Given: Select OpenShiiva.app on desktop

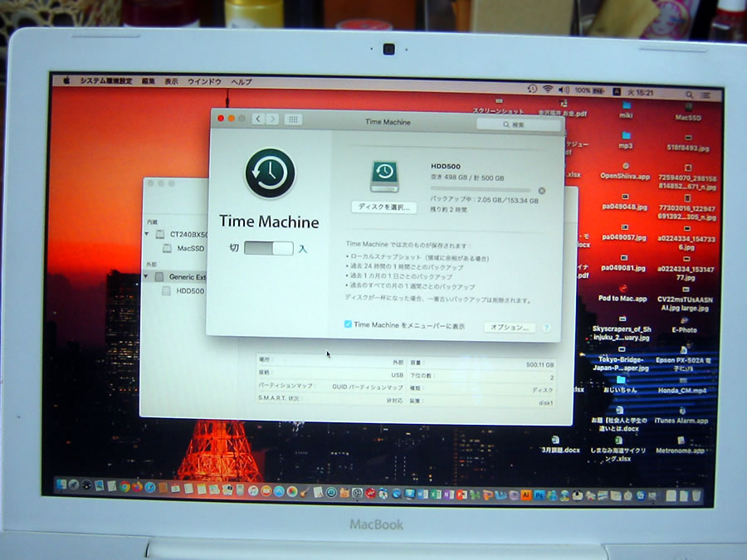Looking at the screenshot, I should point(625,171).
